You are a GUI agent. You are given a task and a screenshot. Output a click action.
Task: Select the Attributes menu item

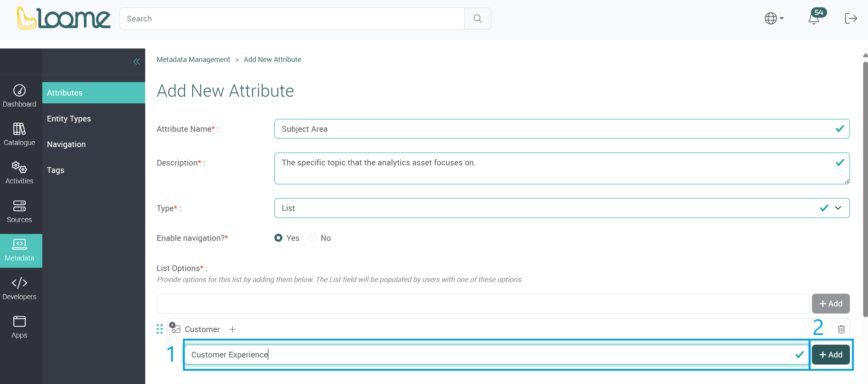(94, 93)
